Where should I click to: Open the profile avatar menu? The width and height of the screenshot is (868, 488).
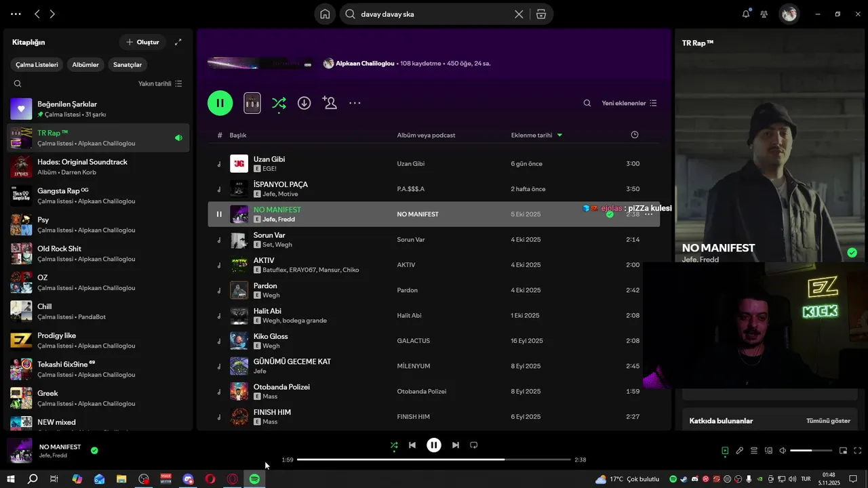point(789,14)
